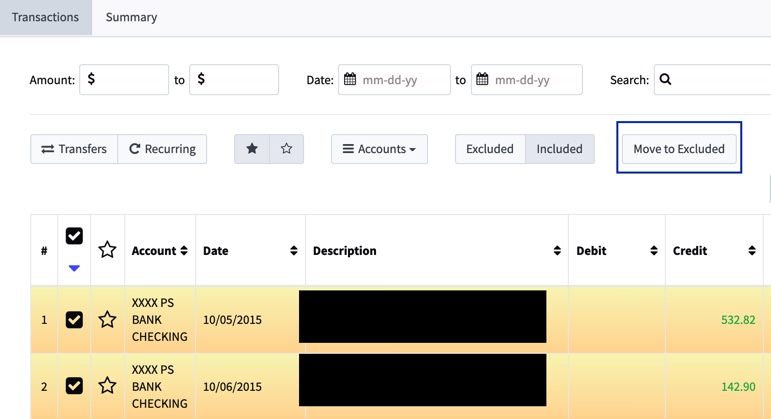The width and height of the screenshot is (771, 419).
Task: Sort by the Description column arrows
Action: [x=557, y=250]
